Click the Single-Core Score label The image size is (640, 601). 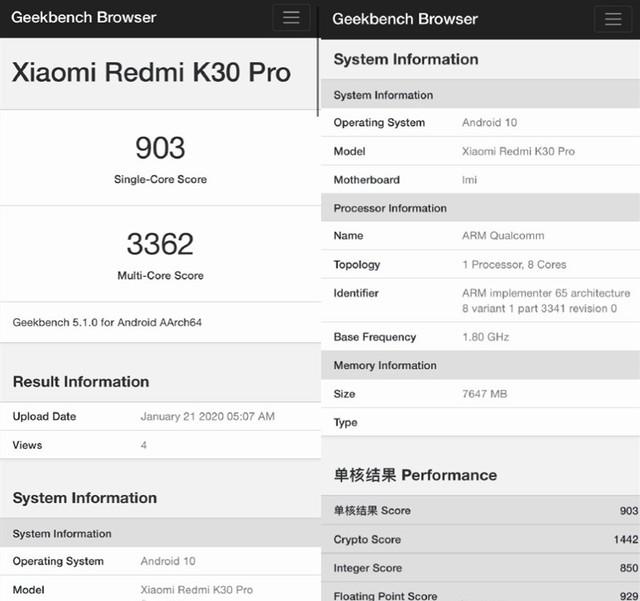coord(160,179)
